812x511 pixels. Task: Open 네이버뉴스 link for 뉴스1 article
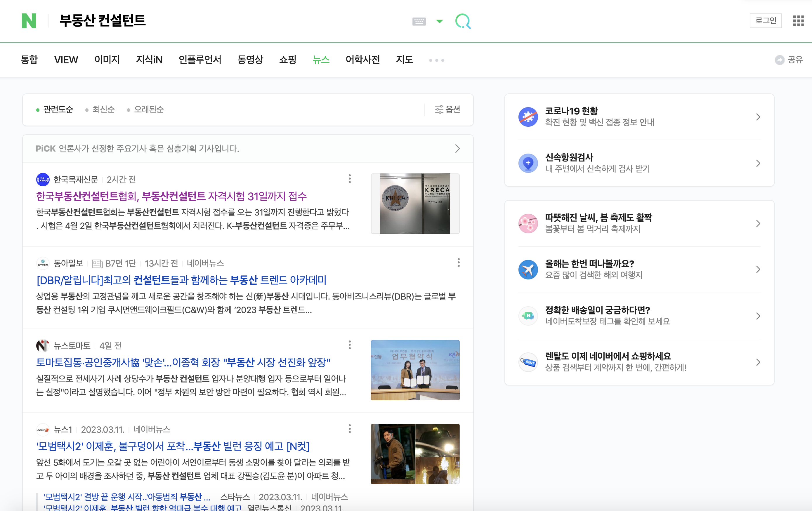pyautogui.click(x=152, y=430)
